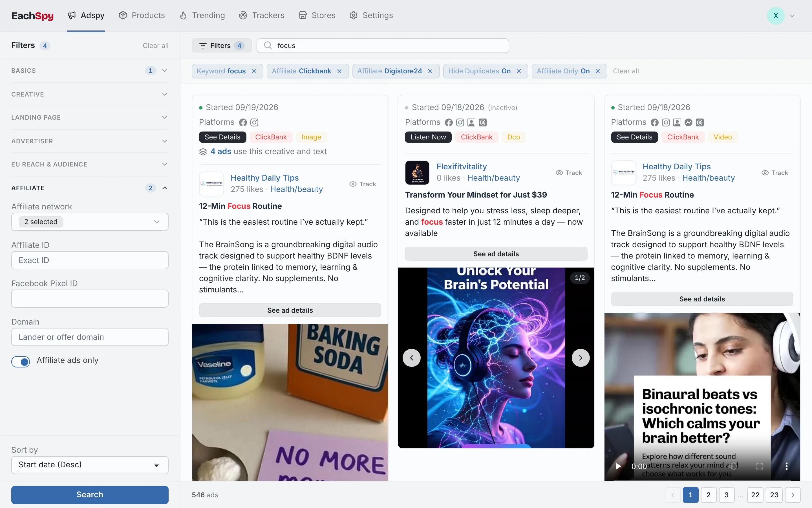Click the X user avatar
The width and height of the screenshot is (812, 508).
tap(775, 16)
